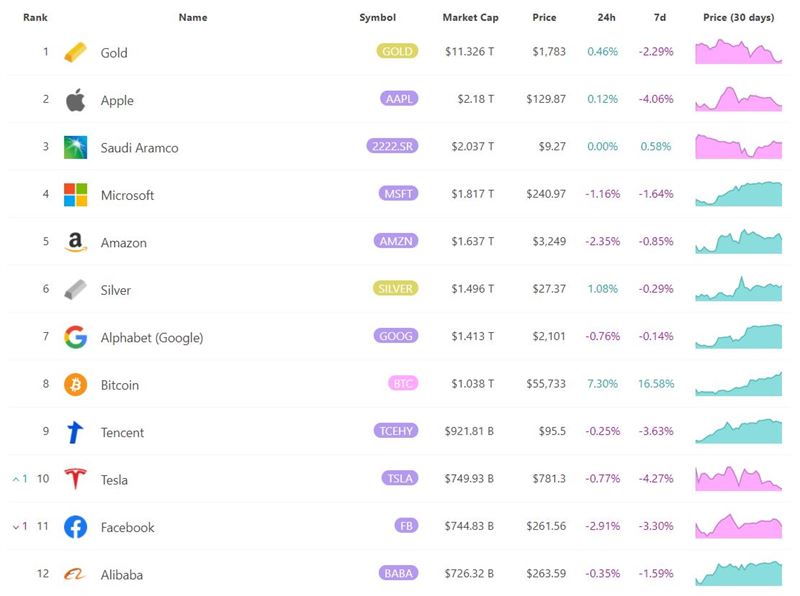
Task: Click the AAPL symbol badge
Action: [399, 98]
